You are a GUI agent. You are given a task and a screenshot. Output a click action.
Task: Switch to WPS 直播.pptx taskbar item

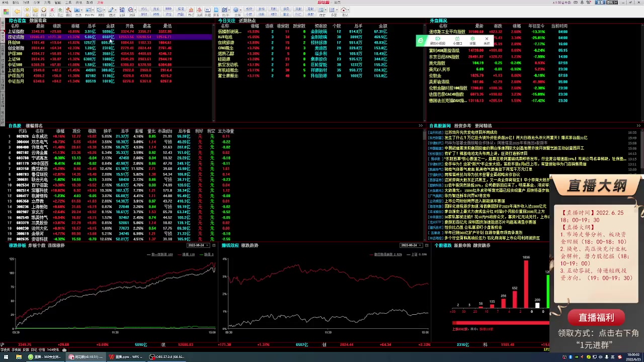[x=126, y=357]
